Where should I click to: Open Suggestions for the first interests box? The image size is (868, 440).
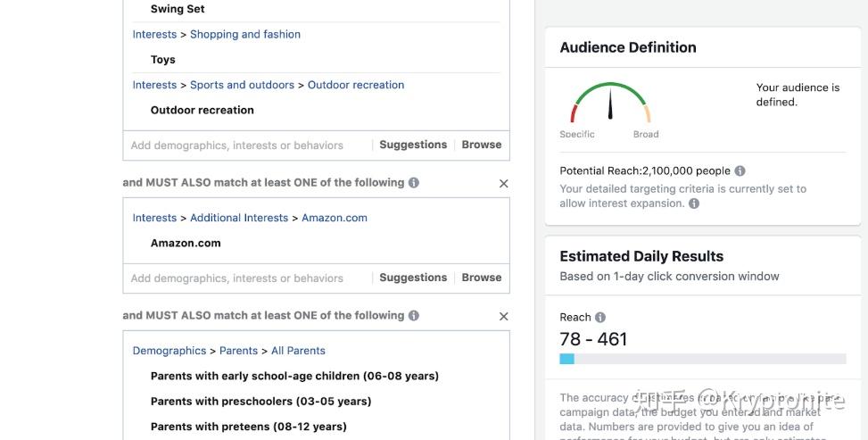(x=413, y=145)
